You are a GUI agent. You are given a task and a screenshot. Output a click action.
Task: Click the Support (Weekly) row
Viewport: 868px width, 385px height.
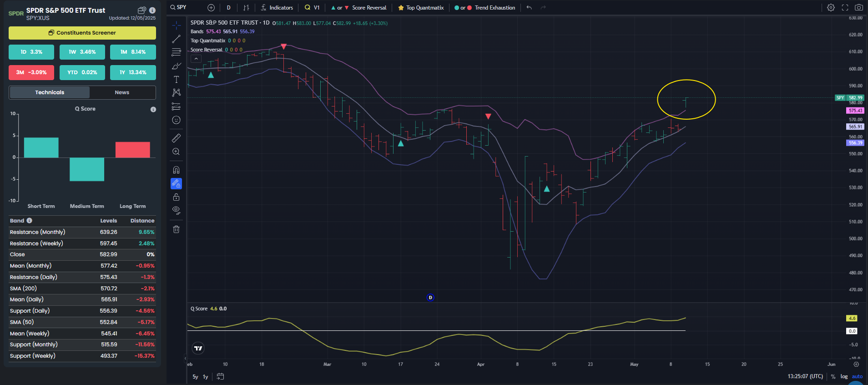pyautogui.click(x=82, y=356)
